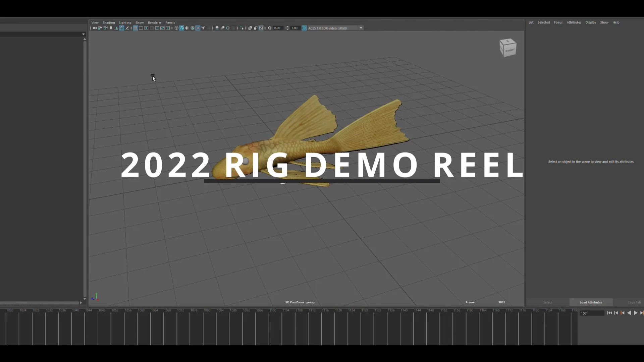Toggle the XRay icon

pyautogui.click(x=250, y=28)
